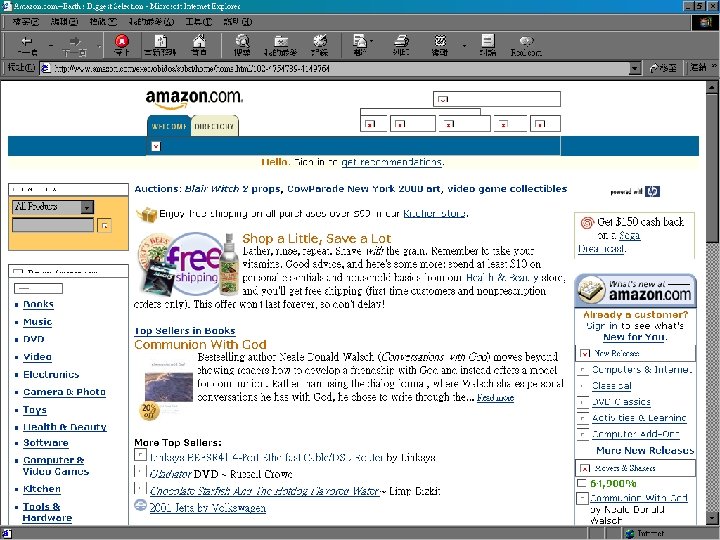This screenshot has width=720, height=540.
Task: Click the Forward arrow toolbar button
Action: [x=75, y=45]
